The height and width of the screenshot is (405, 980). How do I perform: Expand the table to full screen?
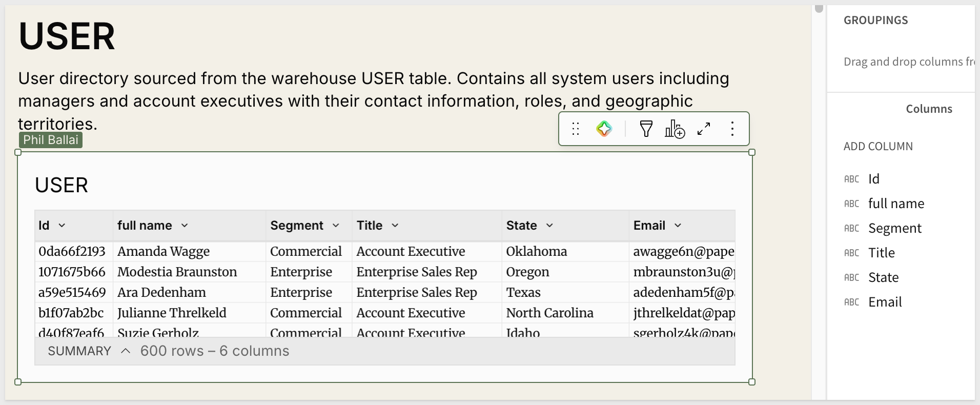pos(704,129)
